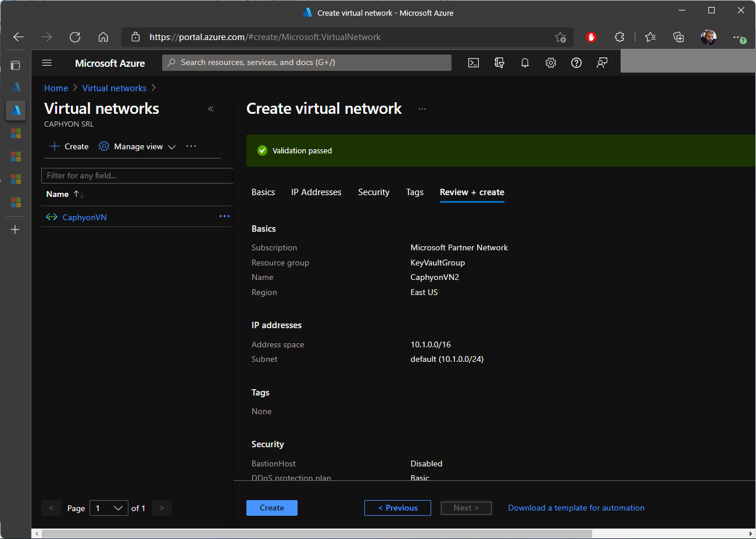Screen dimensions: 756x539
Task: Click the KeyVaultGroup resource group value
Action: point(438,263)
